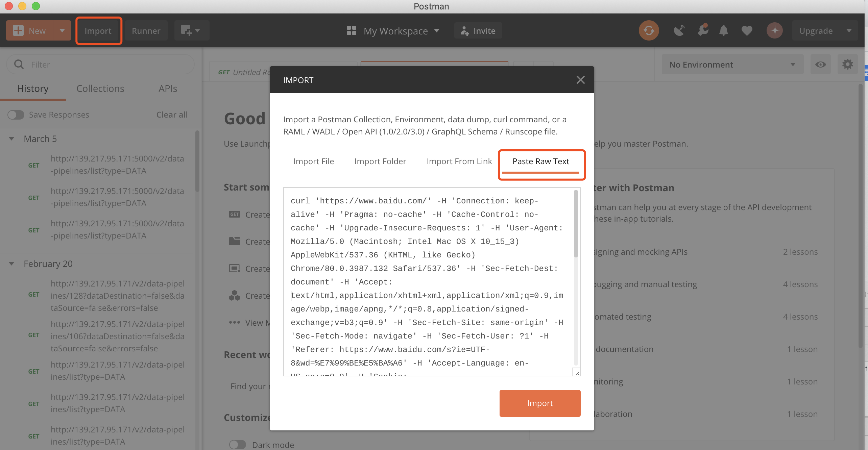
Task: Click the Upgrade button
Action: pyautogui.click(x=816, y=31)
